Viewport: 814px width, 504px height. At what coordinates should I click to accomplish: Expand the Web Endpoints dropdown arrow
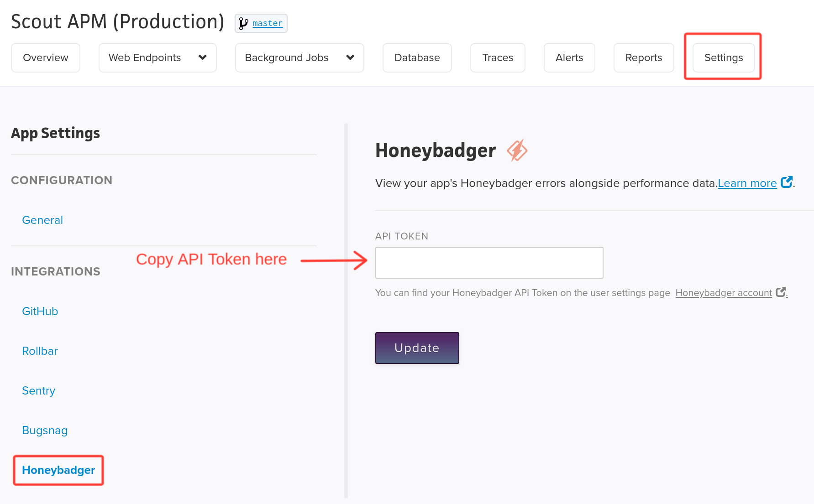click(203, 57)
